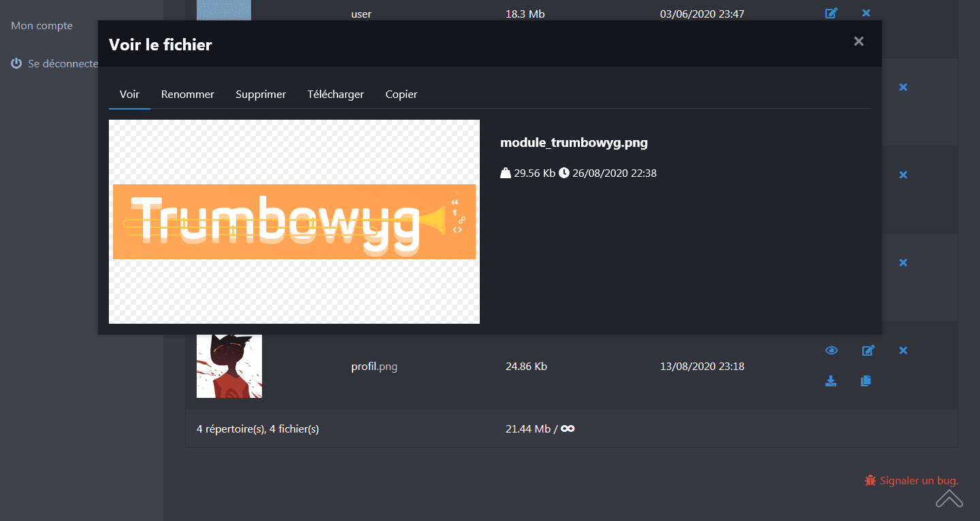Click the edit icon for profil.png
This screenshot has height=521, width=980.
click(868, 350)
